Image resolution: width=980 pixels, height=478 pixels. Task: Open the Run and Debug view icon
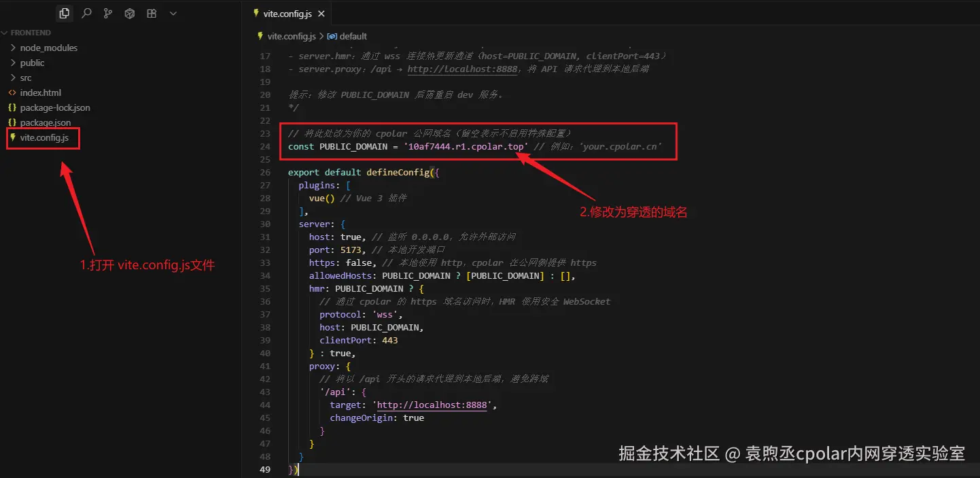(130, 13)
